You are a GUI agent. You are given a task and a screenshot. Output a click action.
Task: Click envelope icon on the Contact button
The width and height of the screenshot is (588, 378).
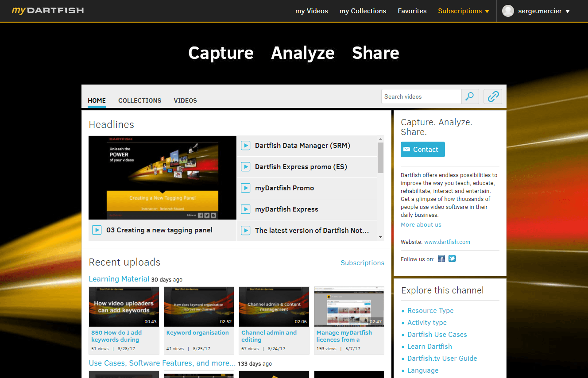coord(406,150)
